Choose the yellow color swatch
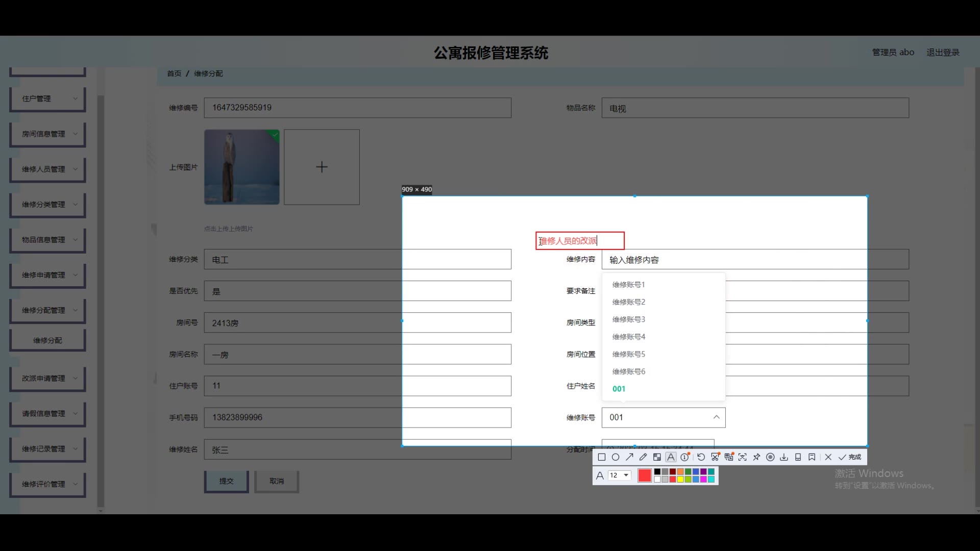 (680, 479)
